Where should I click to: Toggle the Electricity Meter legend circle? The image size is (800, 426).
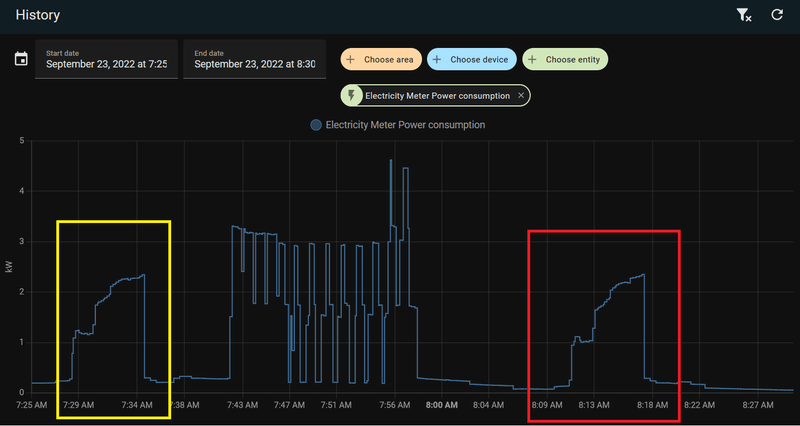(316, 125)
